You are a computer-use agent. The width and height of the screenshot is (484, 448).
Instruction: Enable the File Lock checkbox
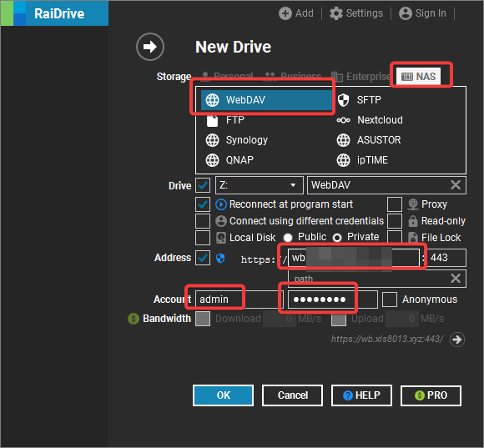(395, 238)
